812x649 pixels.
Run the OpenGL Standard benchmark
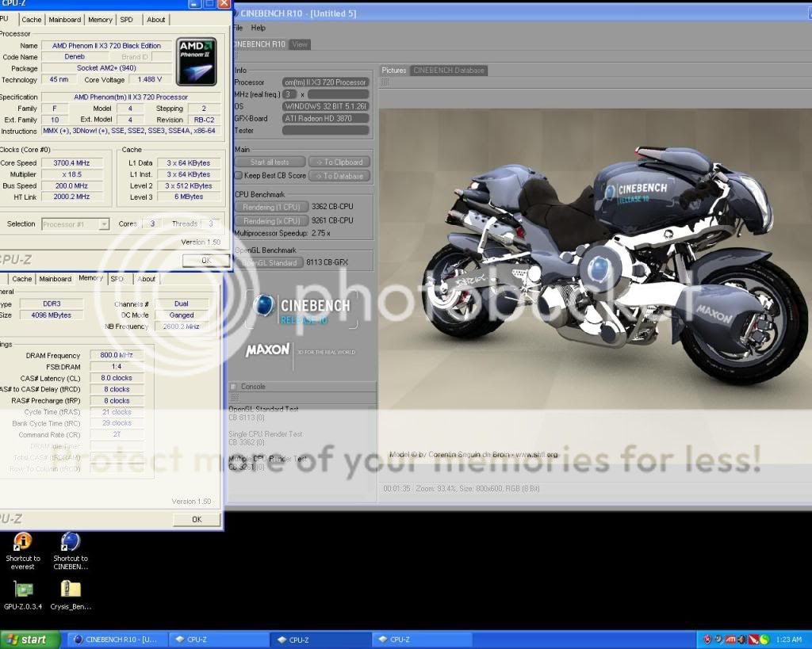270,263
